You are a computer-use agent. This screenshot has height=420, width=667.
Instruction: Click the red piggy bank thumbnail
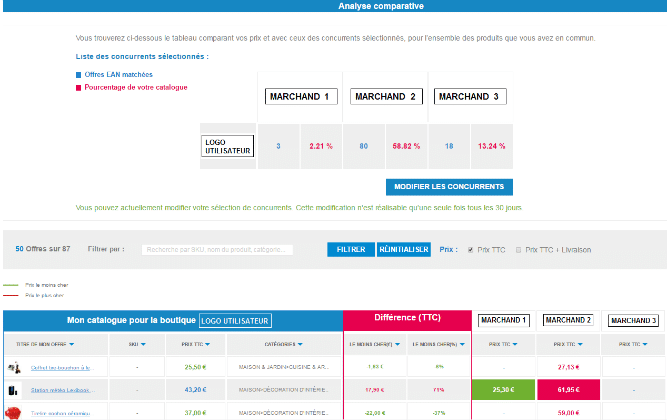point(13,413)
